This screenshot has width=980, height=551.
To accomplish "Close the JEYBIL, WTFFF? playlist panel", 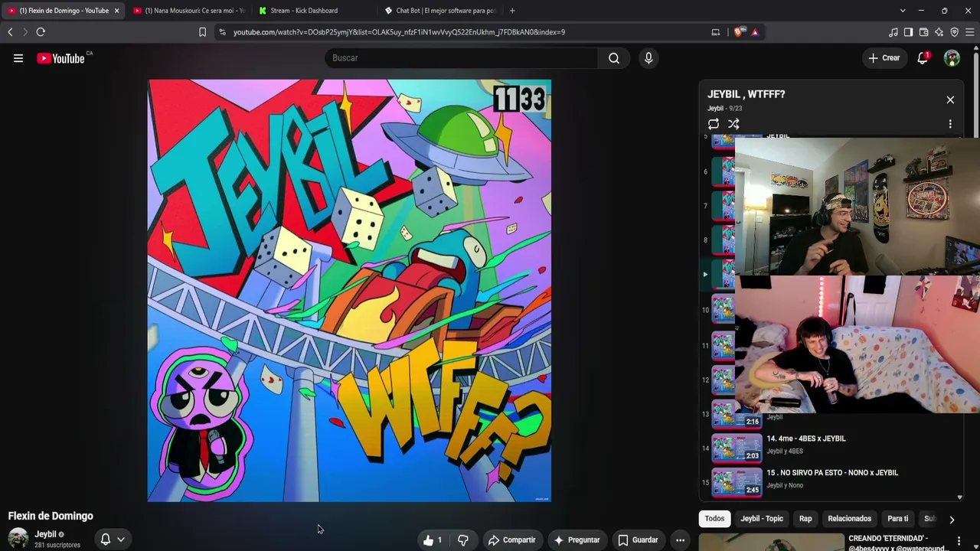I will point(950,100).
